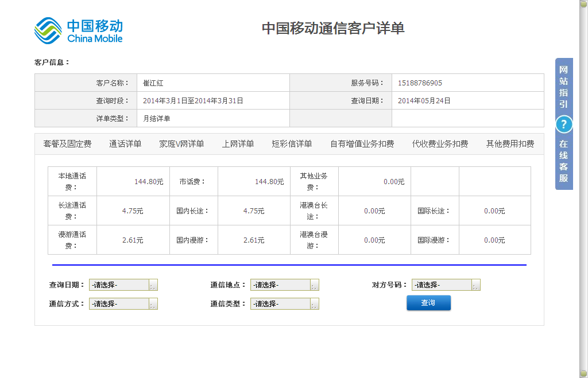Click the service number 15188786905

coord(420,83)
